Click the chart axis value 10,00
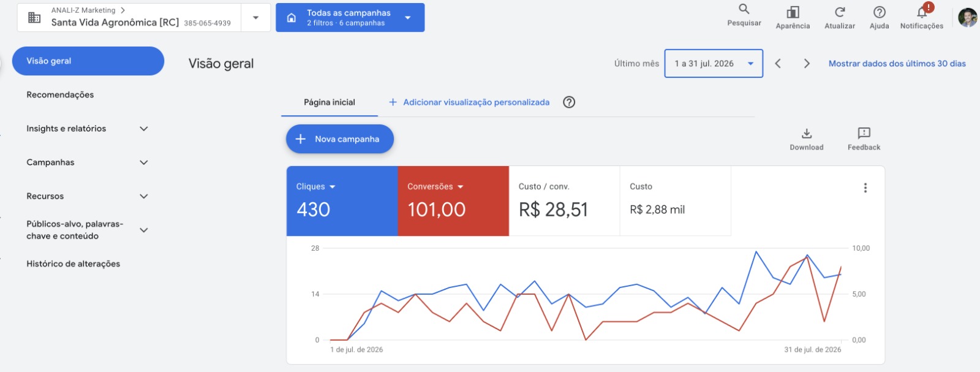Image resolution: width=980 pixels, height=372 pixels. click(x=861, y=248)
